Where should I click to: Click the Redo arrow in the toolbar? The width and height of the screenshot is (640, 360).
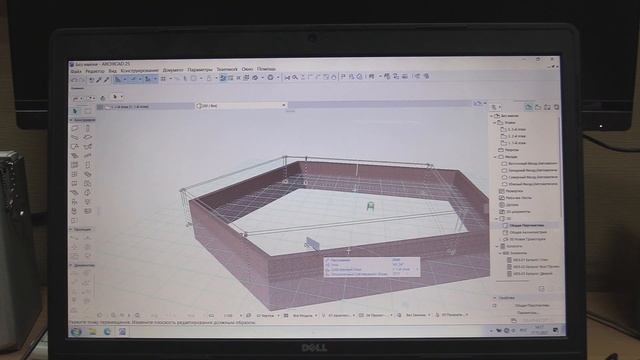coord(82,80)
